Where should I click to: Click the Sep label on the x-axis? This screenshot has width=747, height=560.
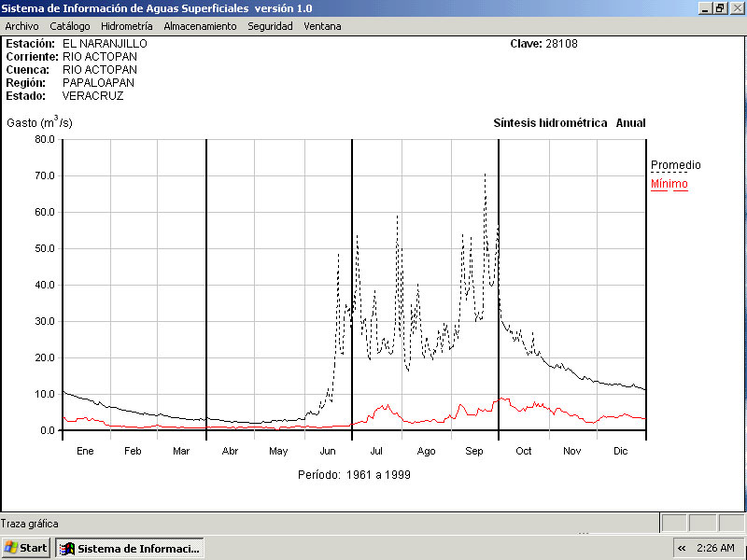pyautogui.click(x=474, y=451)
